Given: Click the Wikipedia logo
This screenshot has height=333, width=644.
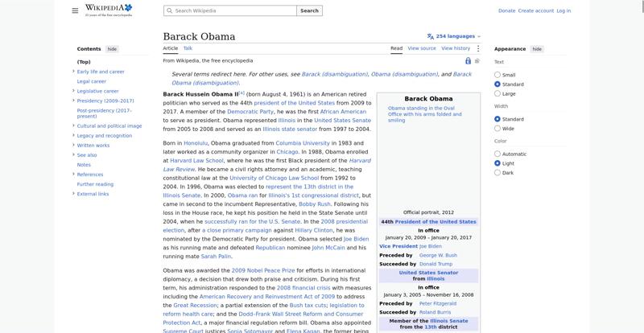Looking at the screenshot, I should 109,10.
